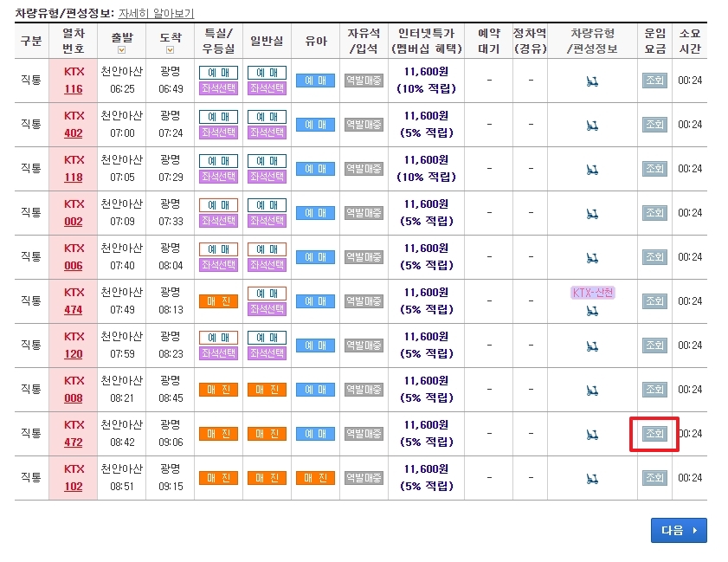Click the wheelchair icon for train KTX 118
The width and height of the screenshot is (728, 562).
592,169
